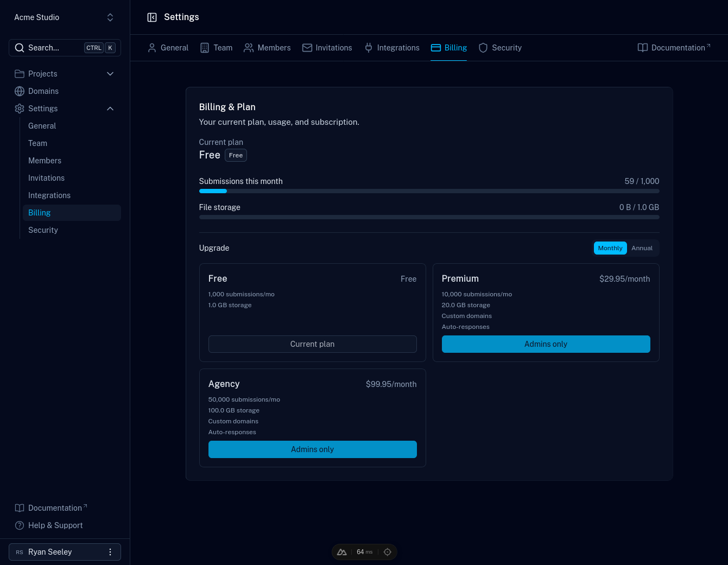The height and width of the screenshot is (565, 728).
Task: Click the Submissions this month progress bar
Action: click(x=429, y=191)
